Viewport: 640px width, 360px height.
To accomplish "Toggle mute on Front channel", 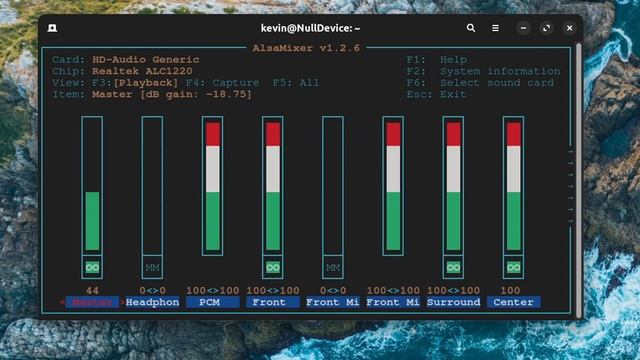I will (273, 267).
